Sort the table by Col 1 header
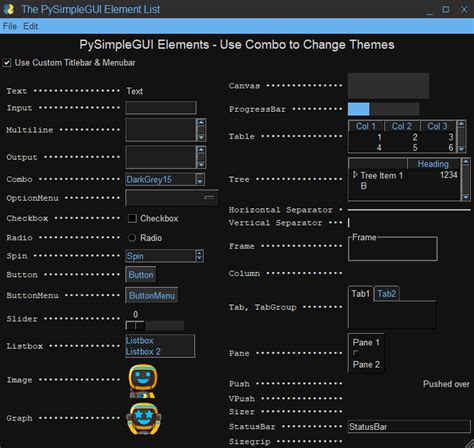The height and width of the screenshot is (448, 474). pyautogui.click(x=366, y=126)
